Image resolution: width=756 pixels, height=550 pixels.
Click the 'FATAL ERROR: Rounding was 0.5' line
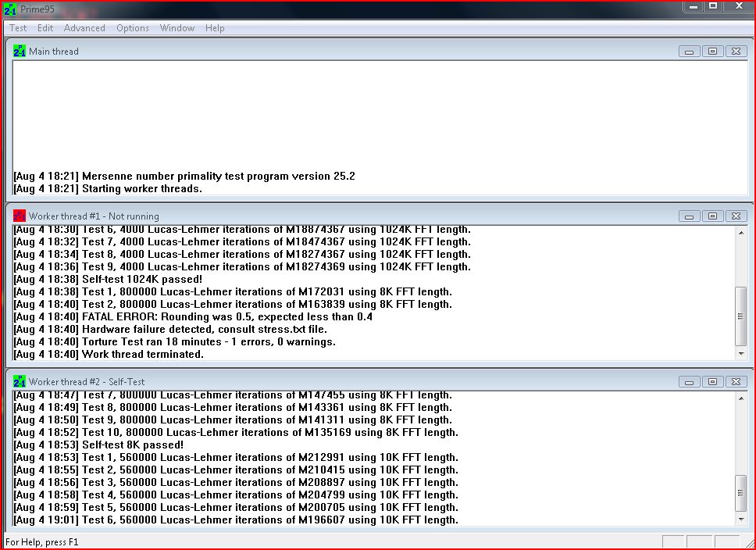(x=193, y=317)
